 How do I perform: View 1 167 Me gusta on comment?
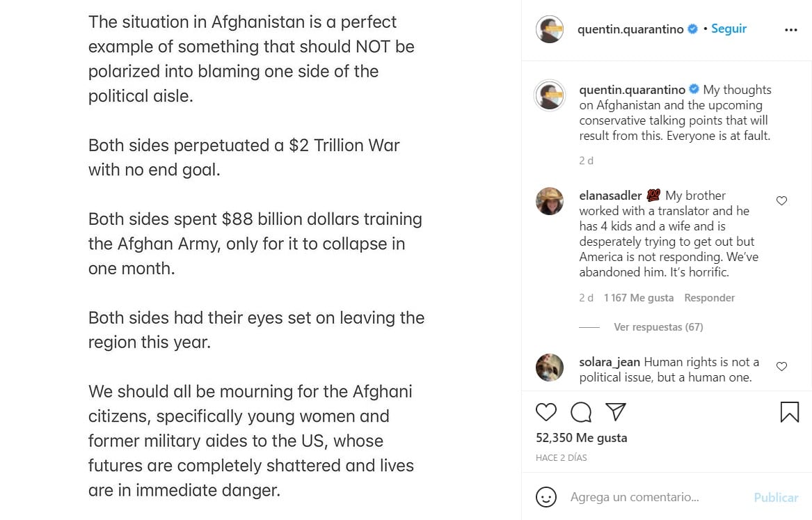(x=638, y=298)
